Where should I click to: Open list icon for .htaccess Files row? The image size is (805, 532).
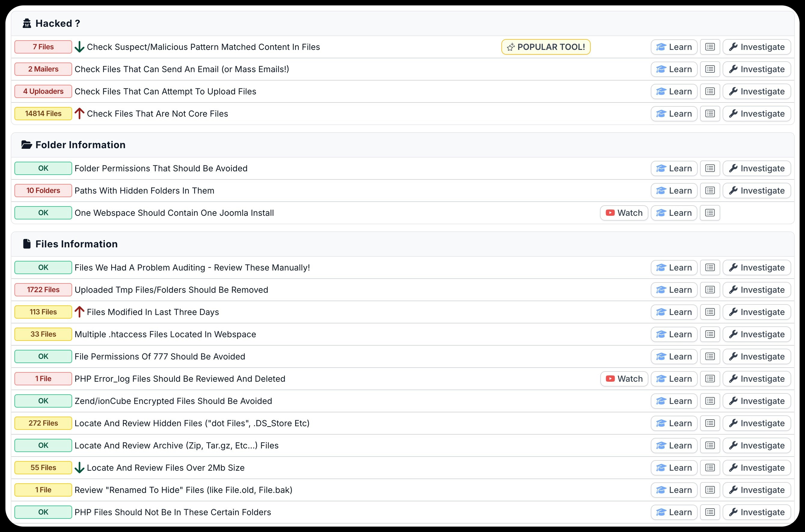710,334
